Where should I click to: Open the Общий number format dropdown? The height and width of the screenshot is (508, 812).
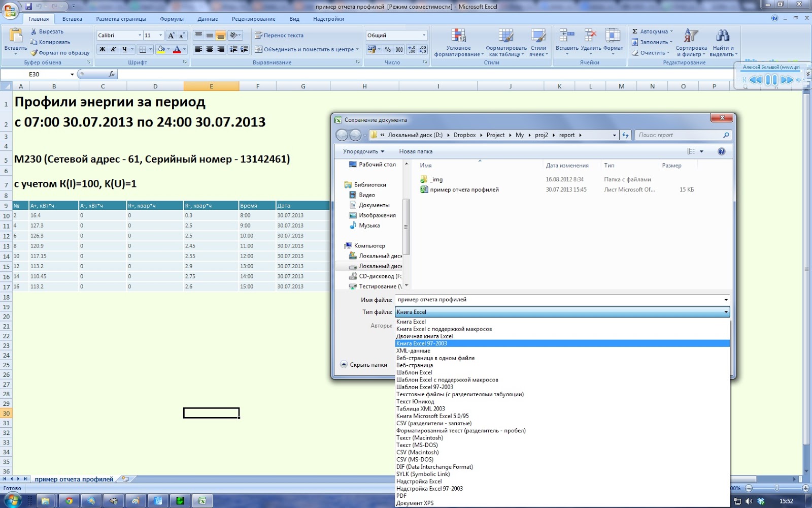coord(423,35)
